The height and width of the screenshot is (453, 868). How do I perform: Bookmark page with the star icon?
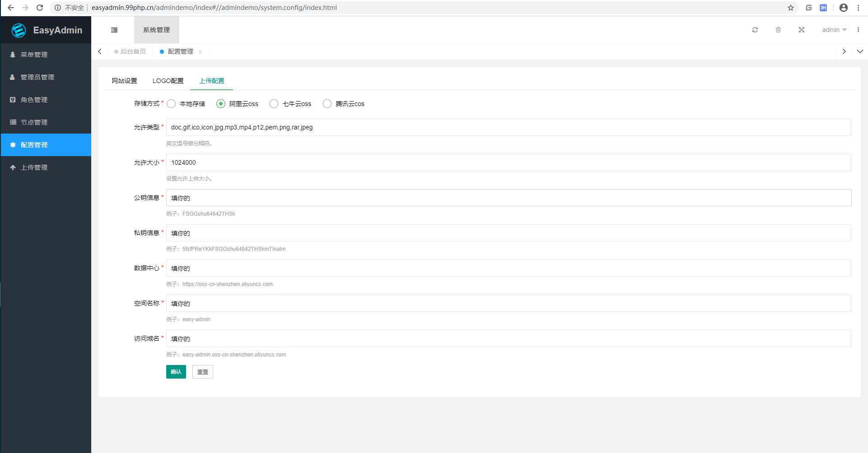click(x=790, y=8)
